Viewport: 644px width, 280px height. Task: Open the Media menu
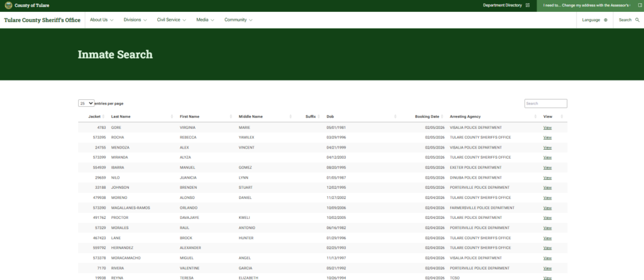205,20
